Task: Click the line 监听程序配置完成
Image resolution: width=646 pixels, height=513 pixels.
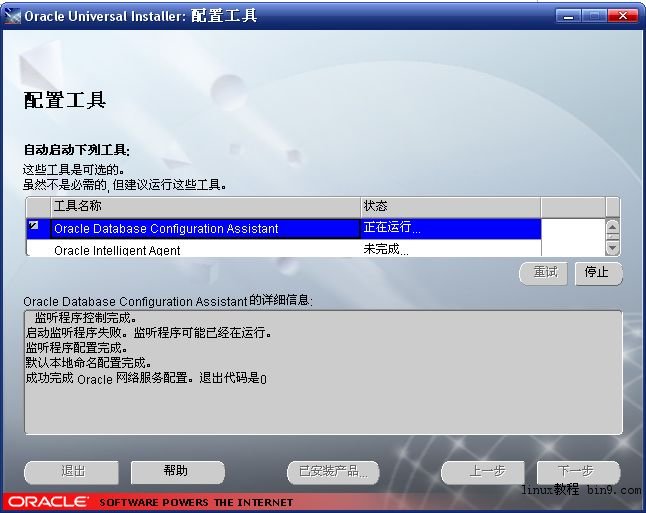Action: point(77,348)
